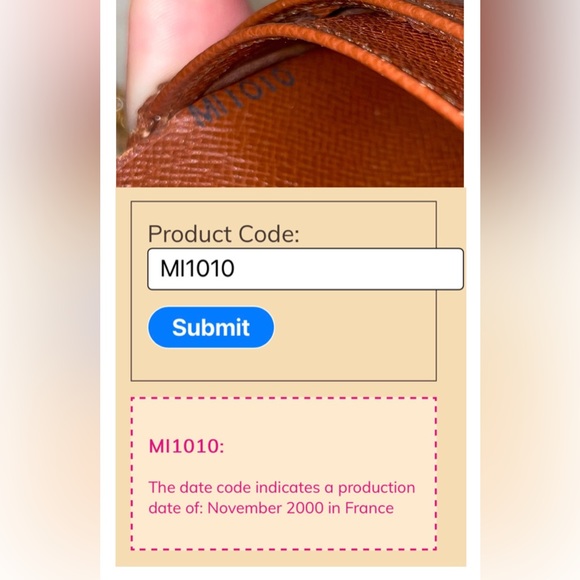
Task: Click the blue Submit button
Action: [211, 327]
